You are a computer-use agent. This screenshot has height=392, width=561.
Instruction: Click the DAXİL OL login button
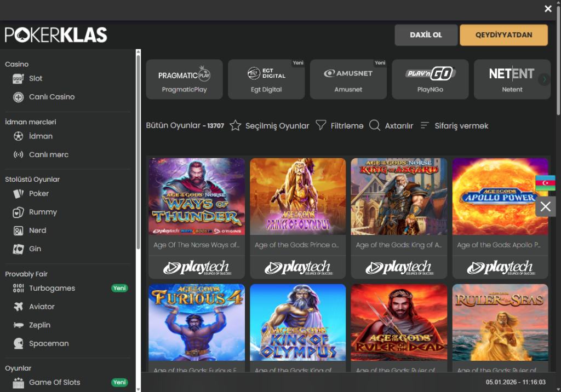click(x=426, y=35)
